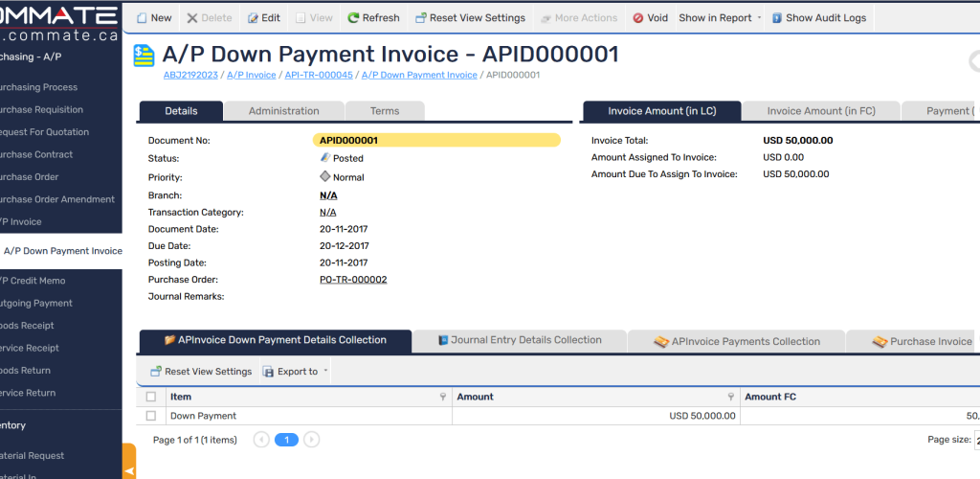Click the Posted status icon
The image size is (980, 479).
[325, 158]
